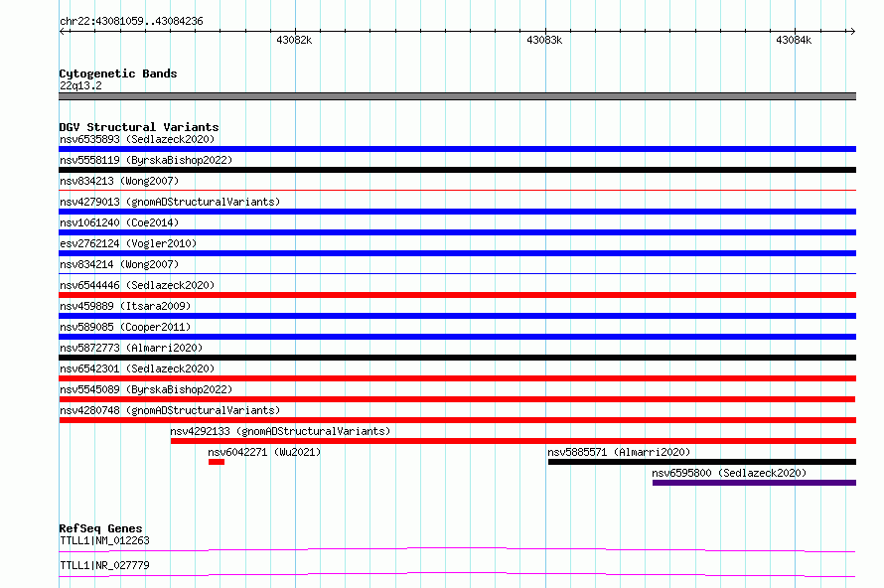Click the black bar under nsv5872773
The height and width of the screenshot is (588, 884).
pyautogui.click(x=457, y=358)
